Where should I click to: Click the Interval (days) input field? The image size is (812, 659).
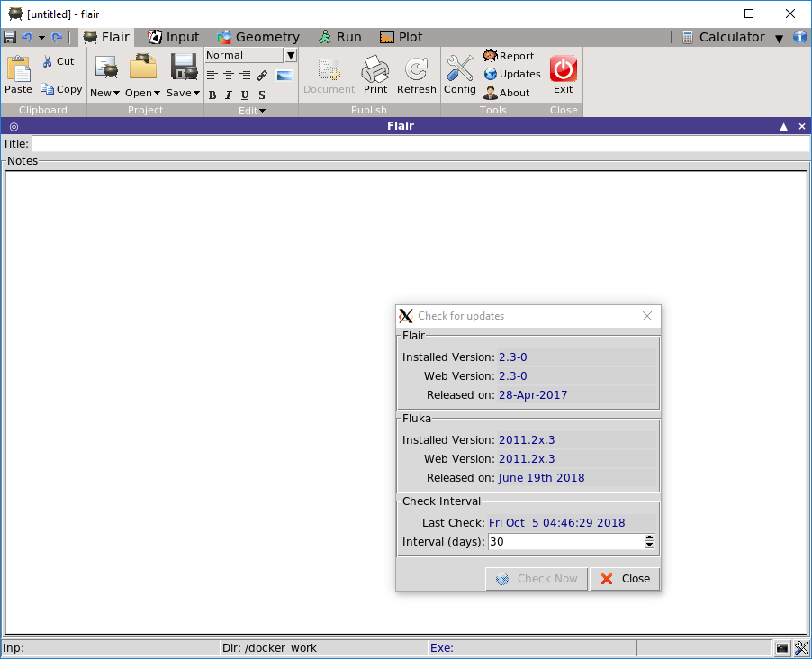(565, 542)
